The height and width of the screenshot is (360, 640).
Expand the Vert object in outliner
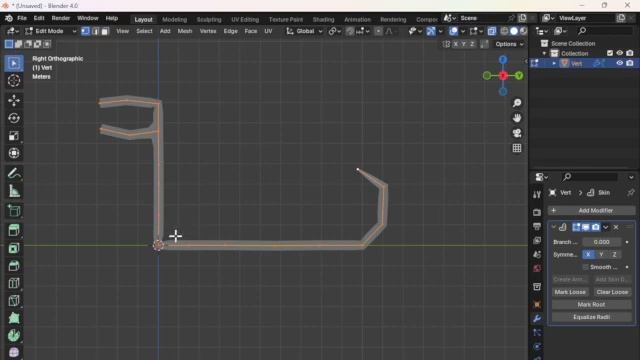pyautogui.click(x=554, y=63)
